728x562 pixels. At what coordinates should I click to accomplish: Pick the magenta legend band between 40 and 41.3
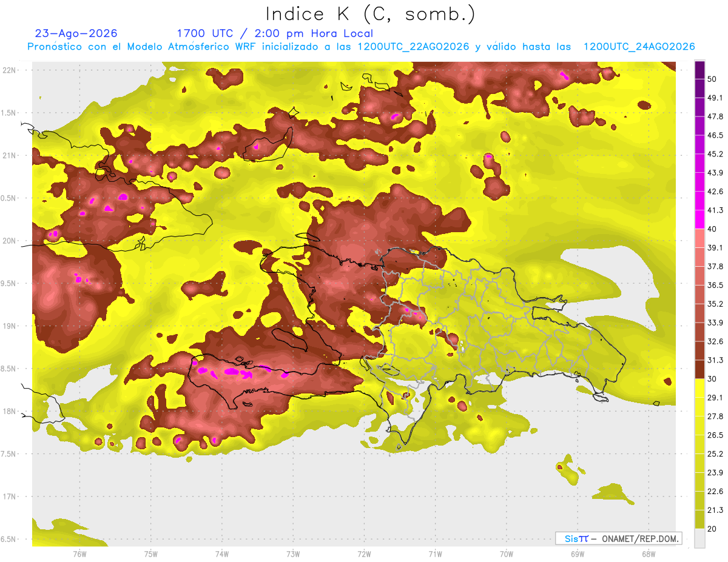(x=699, y=219)
